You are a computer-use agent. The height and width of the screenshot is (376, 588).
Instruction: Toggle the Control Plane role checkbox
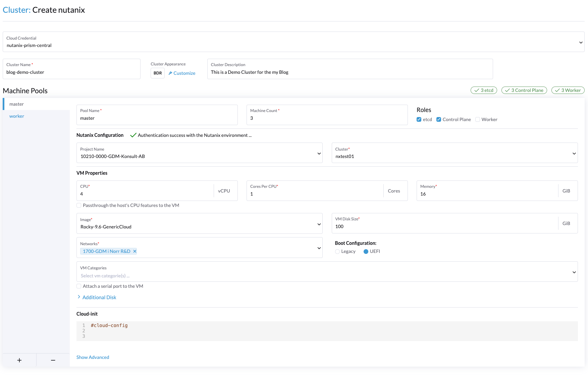coord(439,119)
